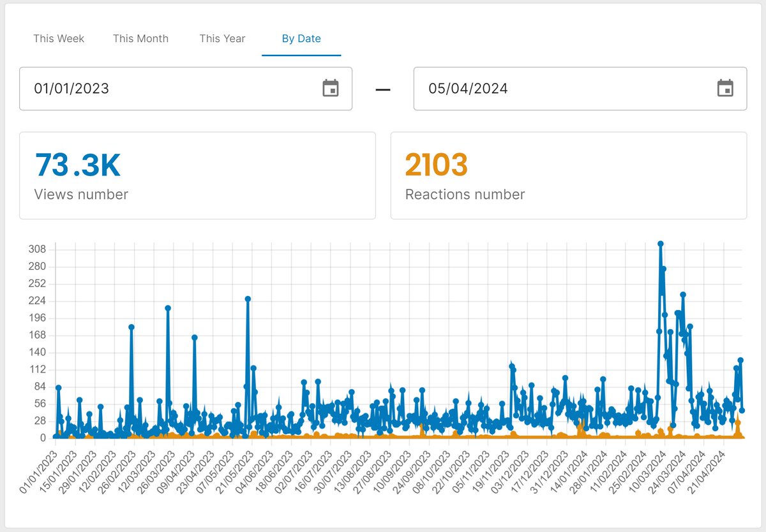Click the 308 y-axis label

click(x=37, y=249)
